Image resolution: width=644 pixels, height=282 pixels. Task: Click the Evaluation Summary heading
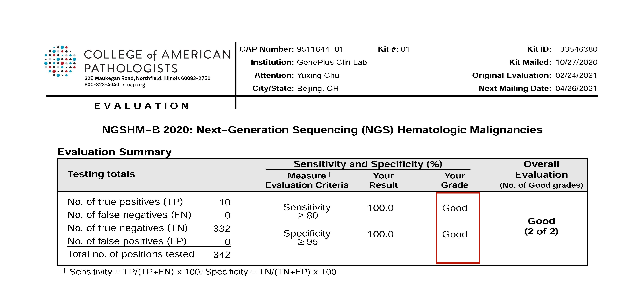click(x=114, y=152)
